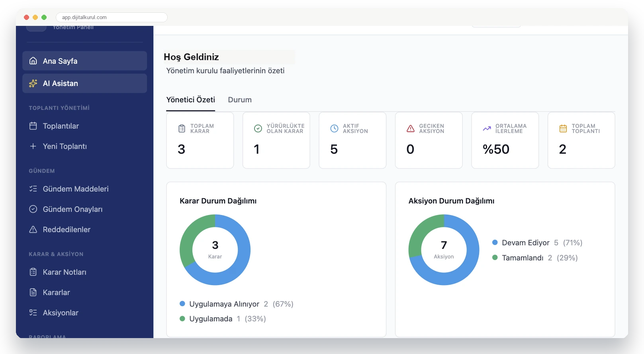
Task: Click the Reddedilenler warning triangle icon
Action: [33, 229]
